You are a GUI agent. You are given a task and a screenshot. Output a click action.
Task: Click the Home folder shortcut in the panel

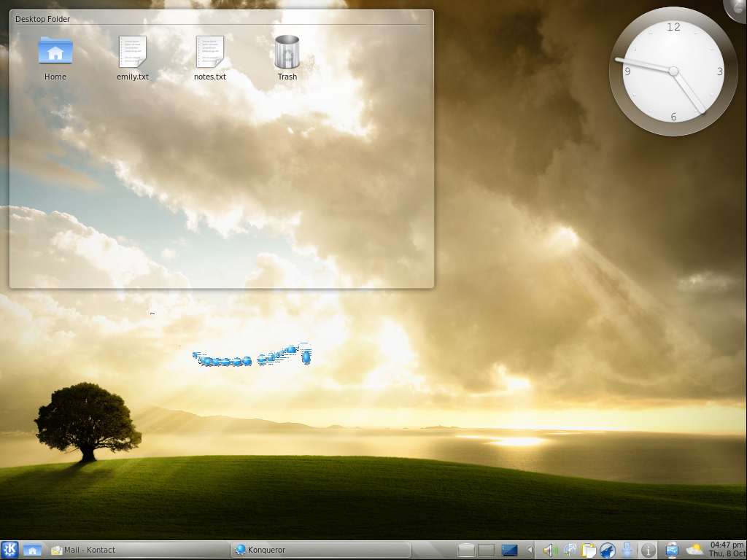32,550
